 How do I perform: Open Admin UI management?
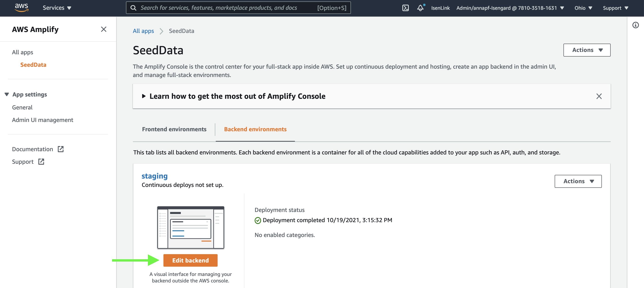coord(43,120)
